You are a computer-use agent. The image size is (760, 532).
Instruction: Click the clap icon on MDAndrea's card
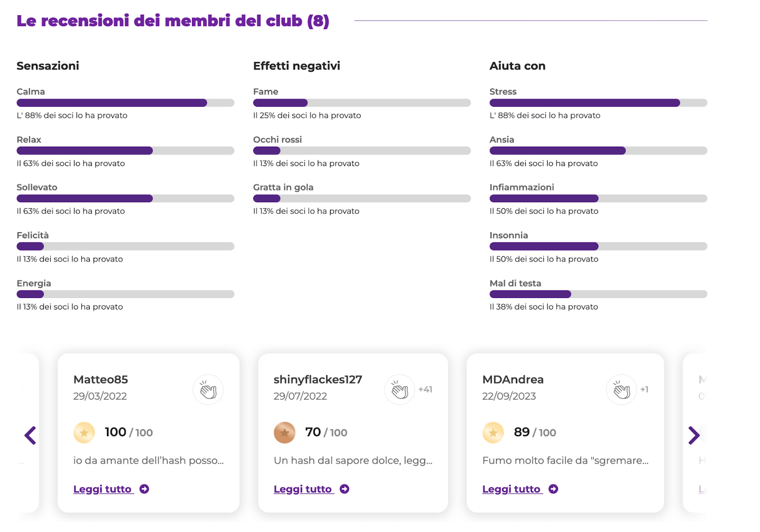click(621, 390)
